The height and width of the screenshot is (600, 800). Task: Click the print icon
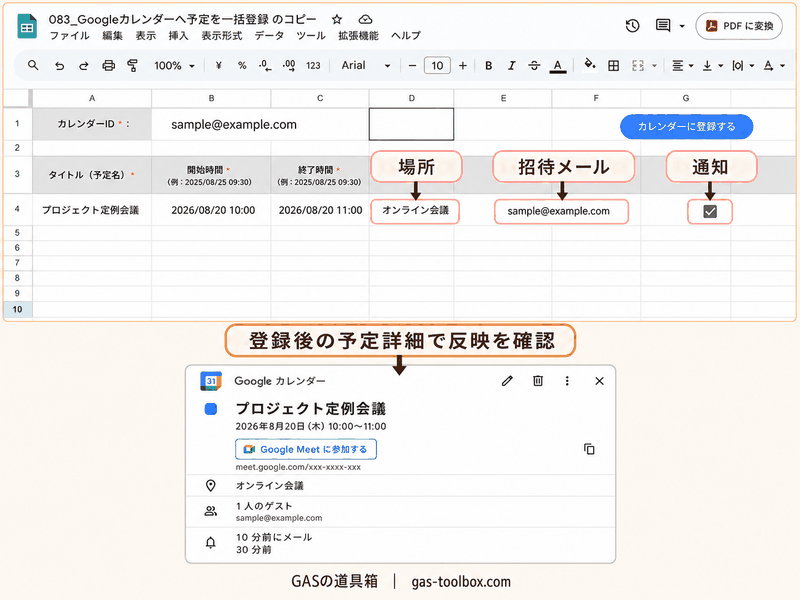click(x=108, y=65)
